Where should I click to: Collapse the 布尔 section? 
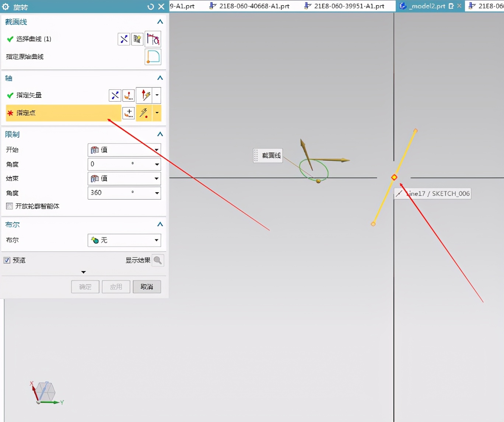coord(160,224)
